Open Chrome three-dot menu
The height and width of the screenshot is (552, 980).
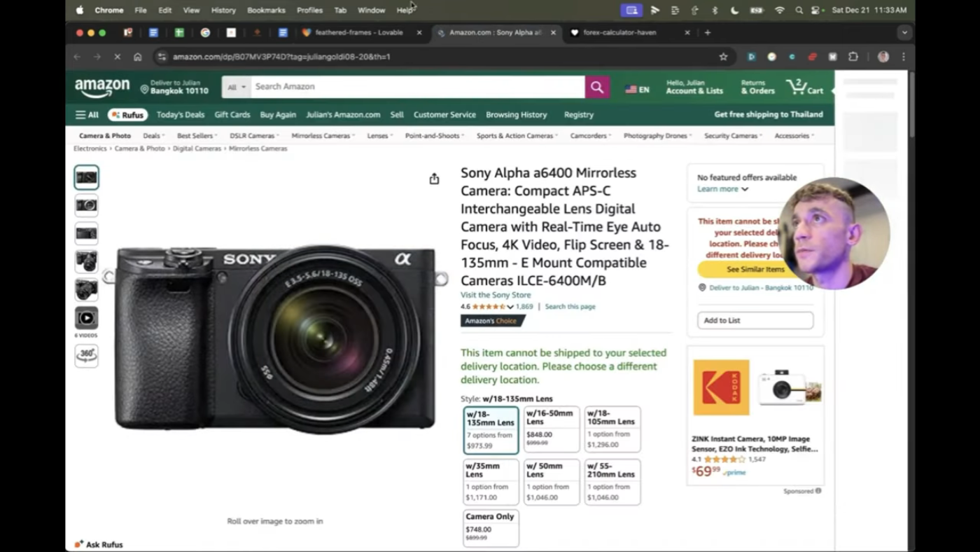903,57
